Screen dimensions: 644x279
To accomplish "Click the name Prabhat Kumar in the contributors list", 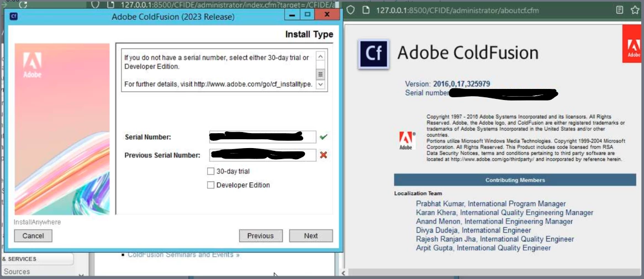I will 440,204.
